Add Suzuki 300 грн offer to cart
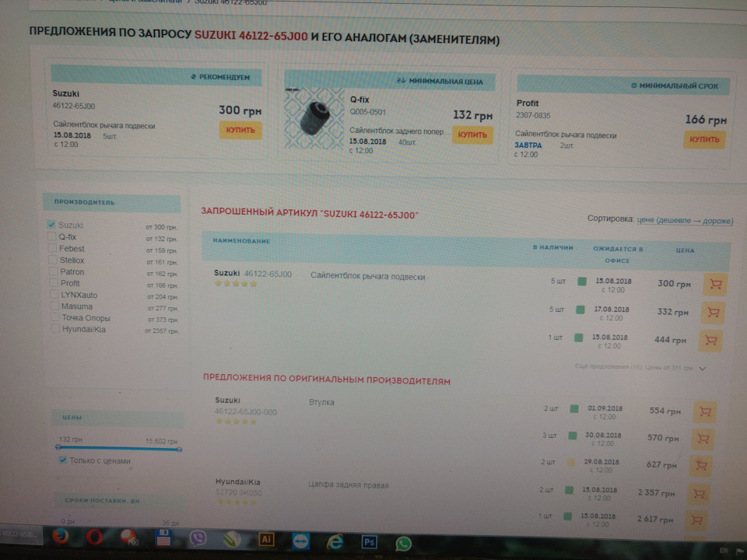The image size is (747, 560). [714, 285]
